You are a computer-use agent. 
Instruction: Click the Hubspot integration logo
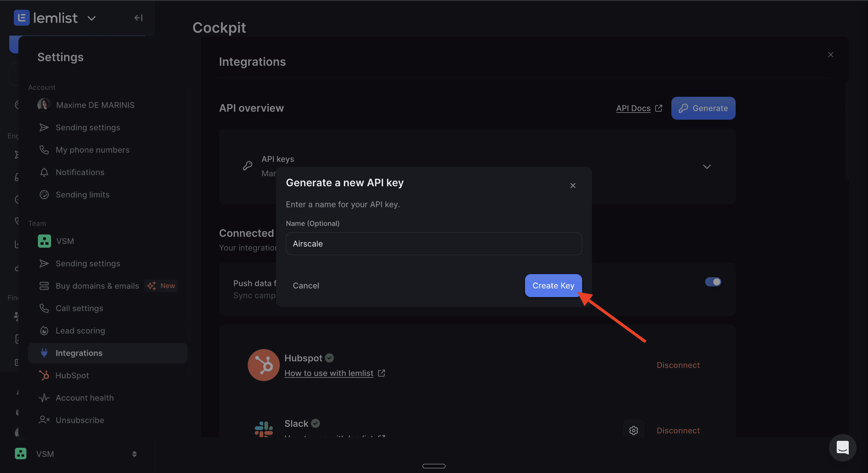click(263, 365)
